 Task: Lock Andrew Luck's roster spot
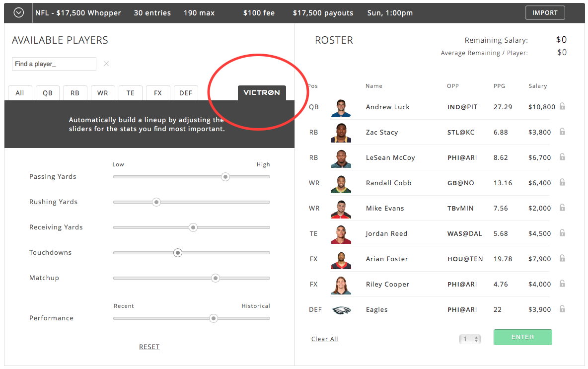point(562,106)
